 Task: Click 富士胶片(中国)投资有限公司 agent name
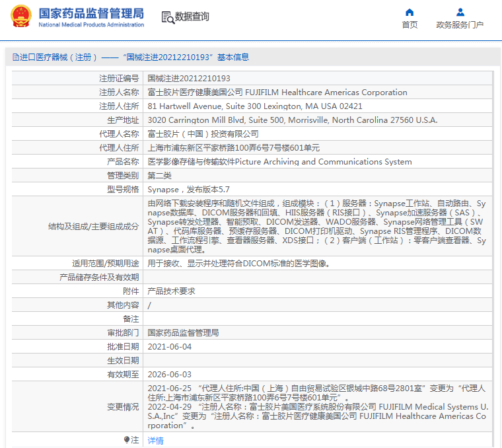click(203, 134)
